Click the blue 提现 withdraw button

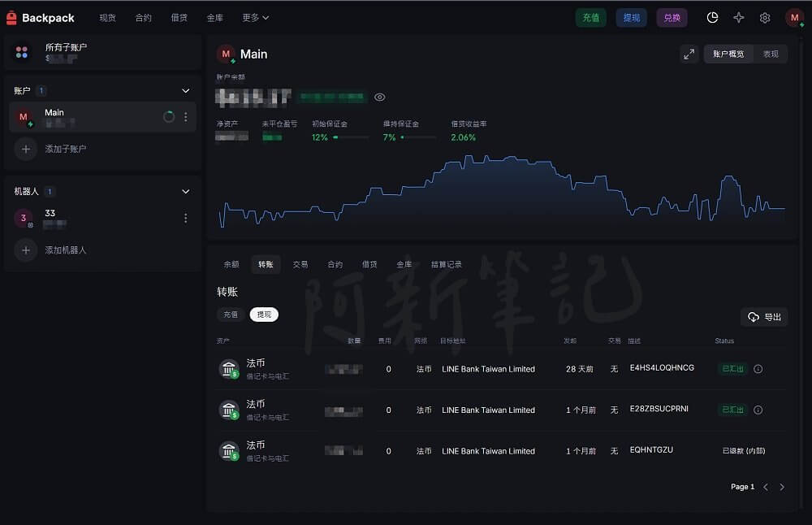[631, 18]
